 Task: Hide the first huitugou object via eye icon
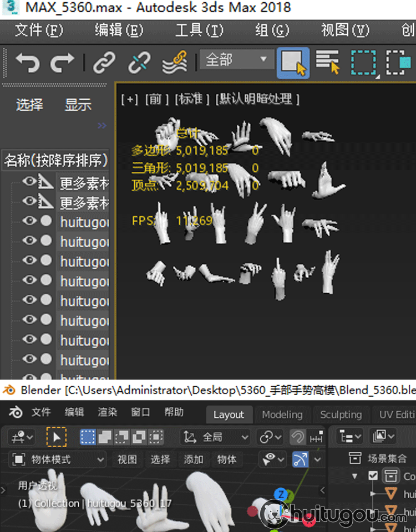click(29, 221)
